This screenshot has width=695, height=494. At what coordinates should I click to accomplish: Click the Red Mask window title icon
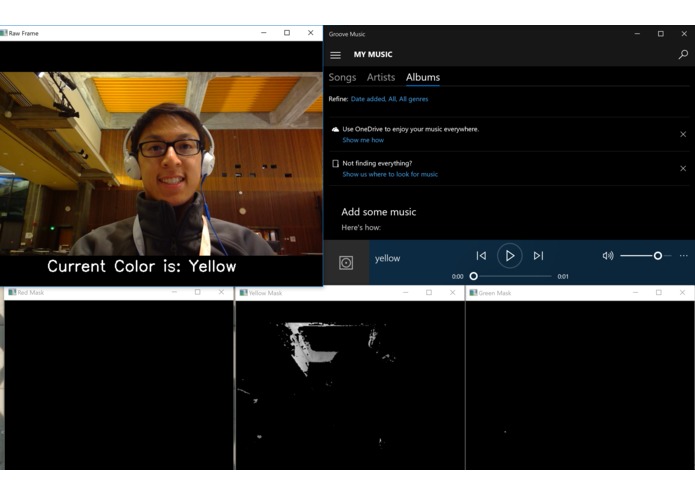point(12,292)
